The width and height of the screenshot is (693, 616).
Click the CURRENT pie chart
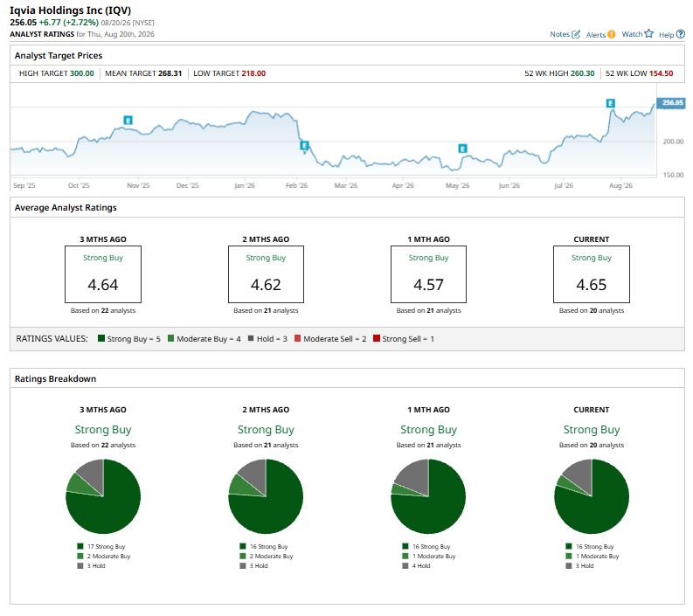[x=592, y=496]
